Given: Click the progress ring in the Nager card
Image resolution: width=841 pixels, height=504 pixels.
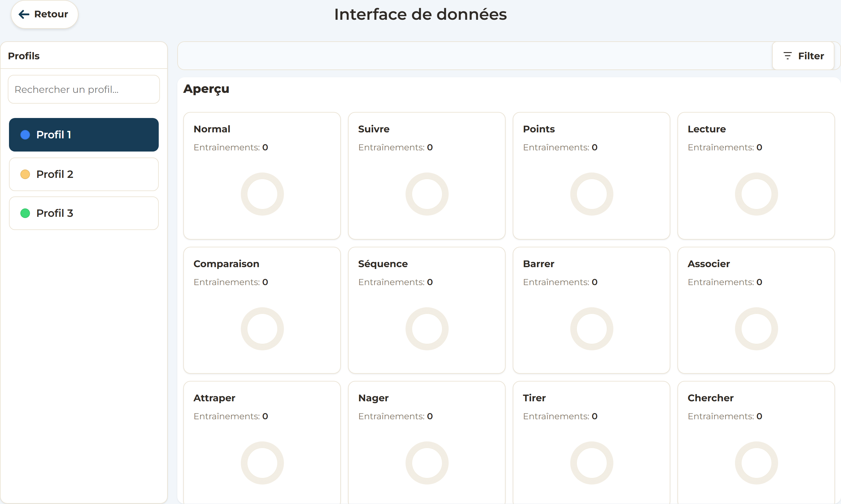Looking at the screenshot, I should pyautogui.click(x=427, y=463).
